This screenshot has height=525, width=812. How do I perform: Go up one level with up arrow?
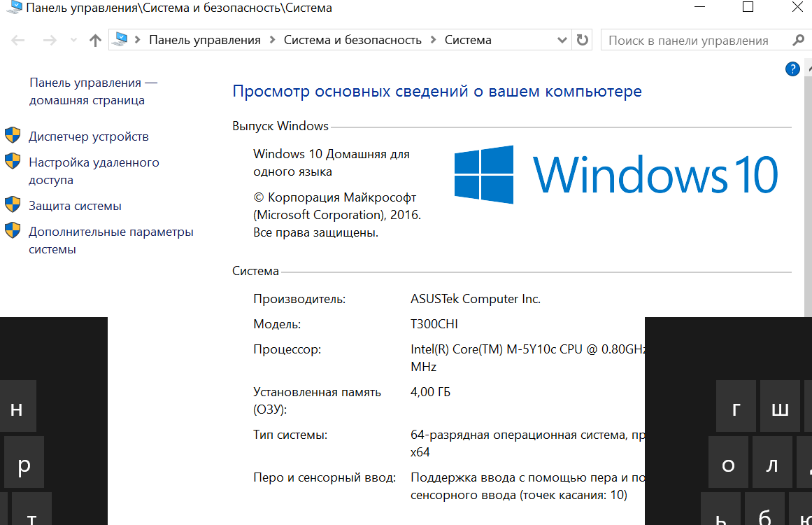[95, 41]
